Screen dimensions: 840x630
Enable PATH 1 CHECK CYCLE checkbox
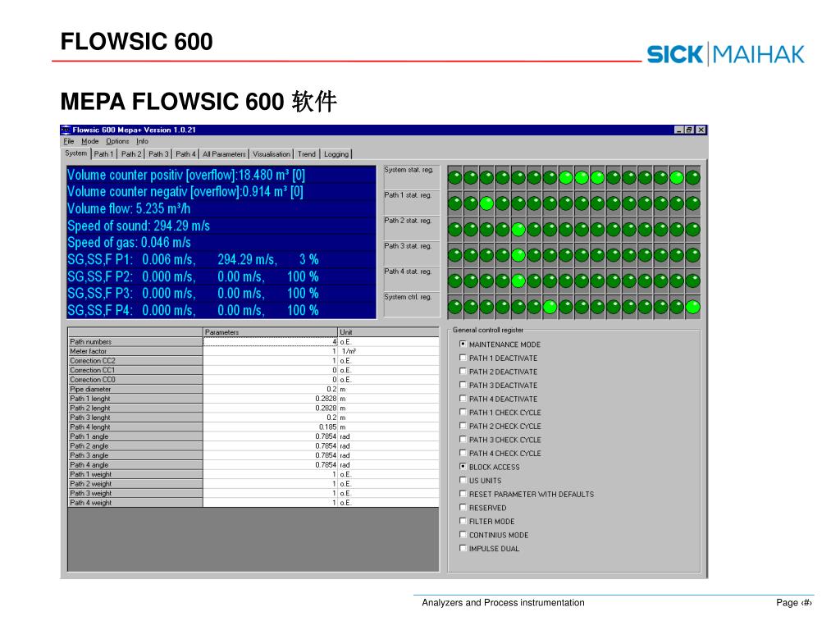tap(463, 412)
